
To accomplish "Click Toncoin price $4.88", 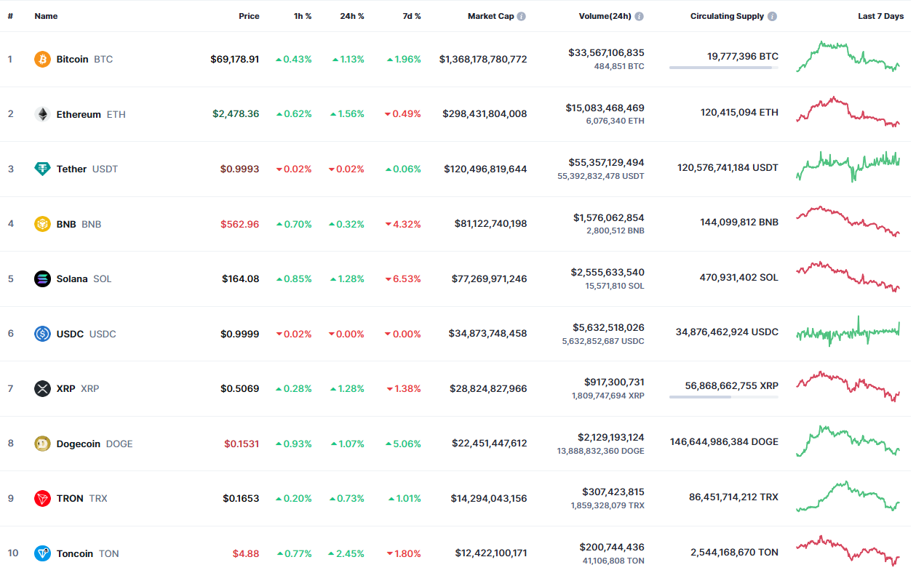I will tap(246, 553).
